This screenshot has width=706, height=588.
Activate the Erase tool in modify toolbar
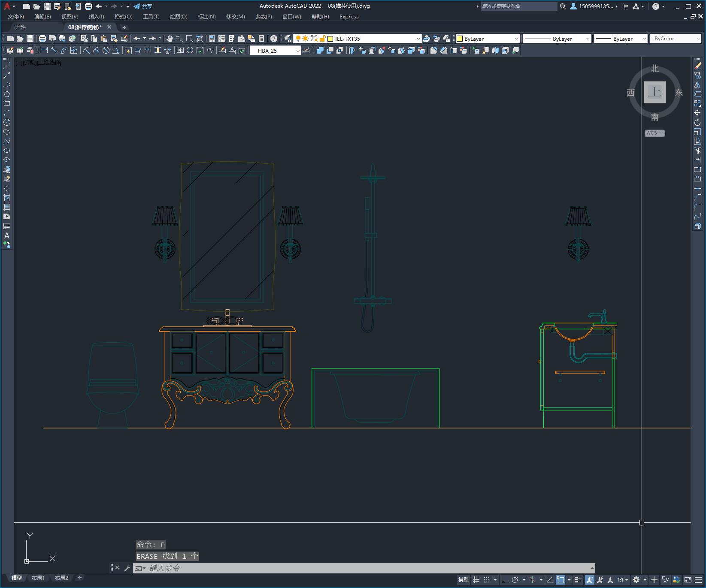click(x=697, y=66)
